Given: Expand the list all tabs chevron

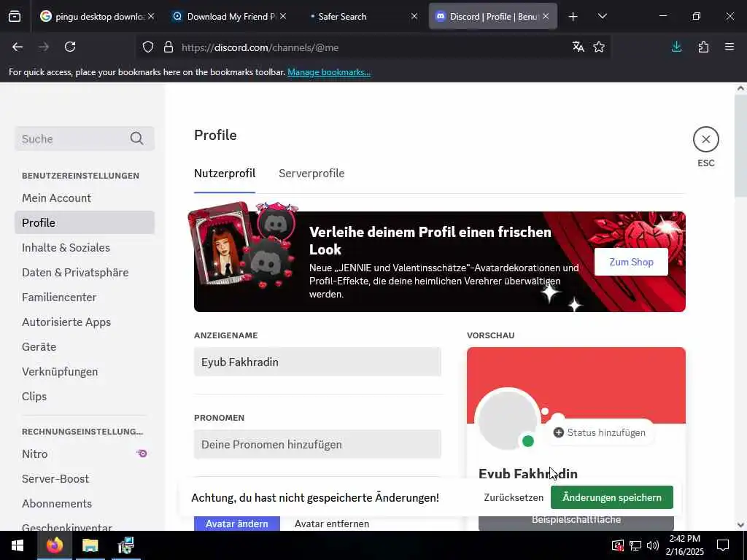Looking at the screenshot, I should [602, 17].
